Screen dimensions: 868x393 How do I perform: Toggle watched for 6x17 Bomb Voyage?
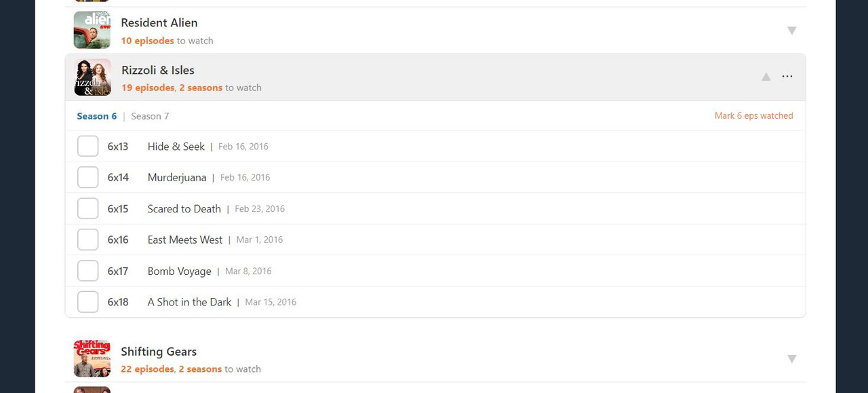click(88, 272)
